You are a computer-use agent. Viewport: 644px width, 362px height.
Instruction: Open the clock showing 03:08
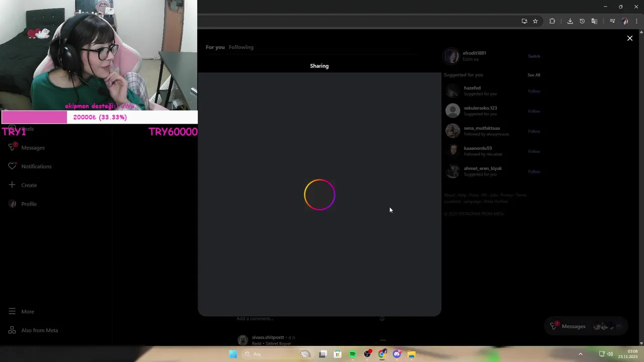click(628, 354)
